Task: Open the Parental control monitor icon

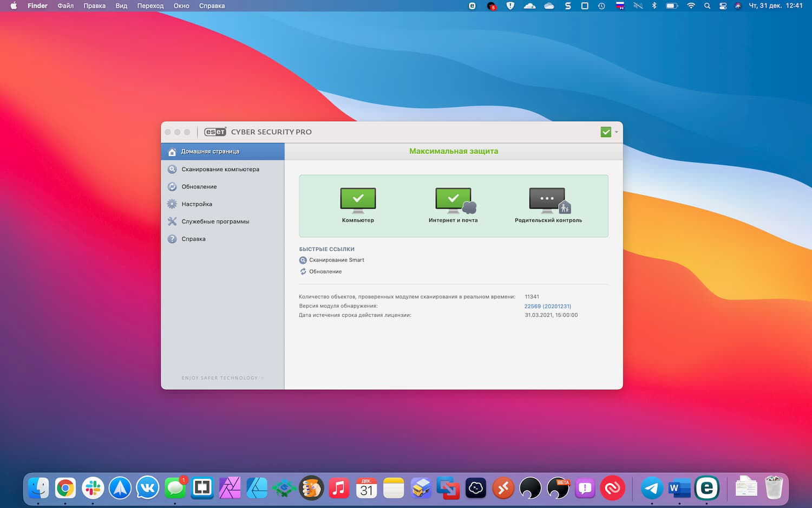Action: pyautogui.click(x=548, y=200)
